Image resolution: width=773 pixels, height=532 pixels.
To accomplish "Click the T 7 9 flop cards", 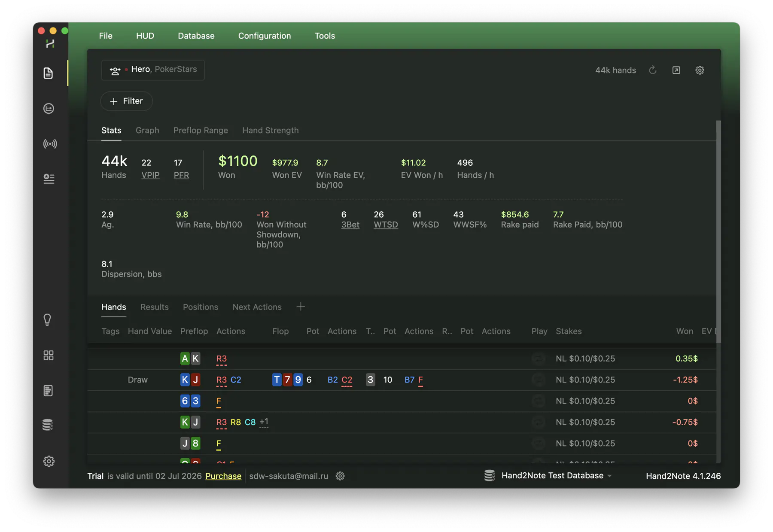I will click(x=287, y=380).
